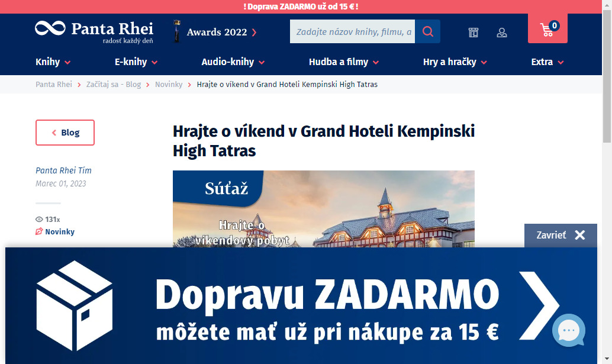Open the Awards 2022 link
This screenshot has height=364, width=612.
point(221,32)
